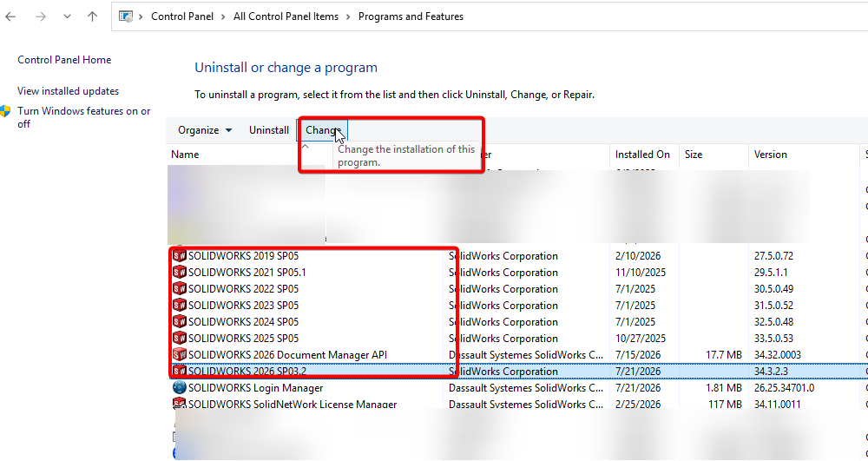This screenshot has width=868, height=461.
Task: Select the SOLIDWORKS 2024 SP05 name text
Action: coord(243,322)
